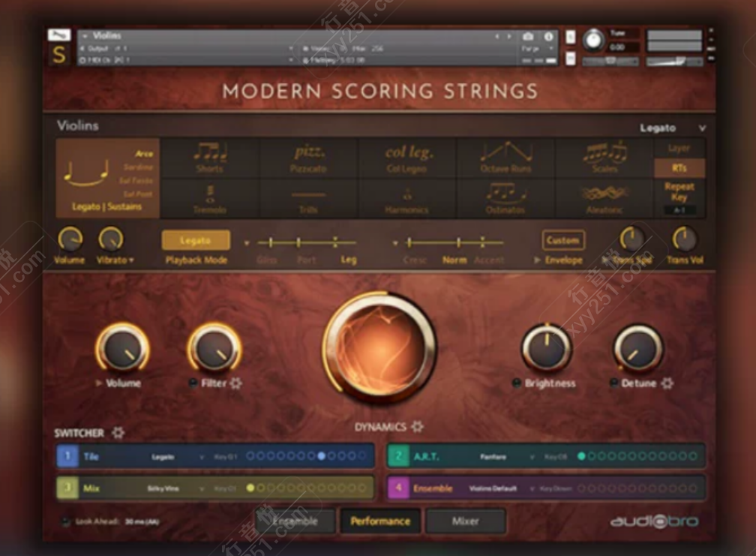Click the first dot in A.R.T. row
Viewport: 756px width, 556px height.
[581, 456]
